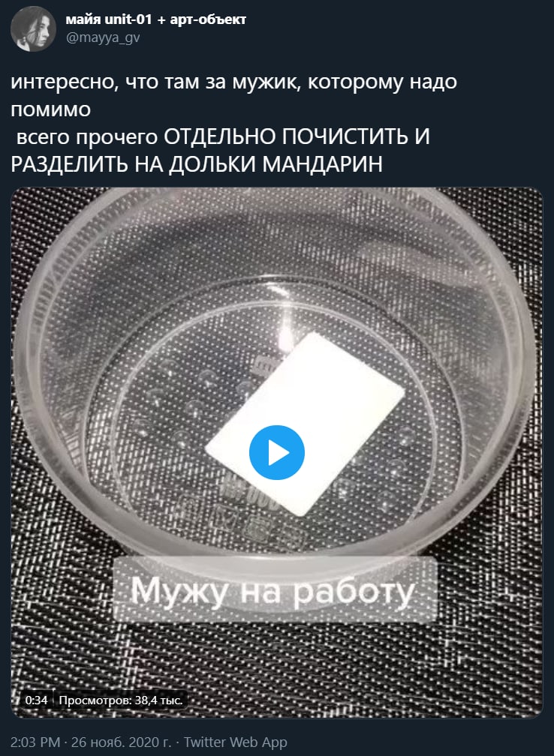Click the white card inside the container
This screenshot has width=554, height=756.
tap(305, 424)
